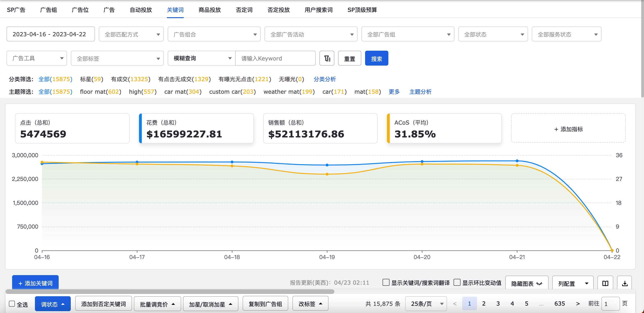This screenshot has height=313, width=644.
Task: Click the 重置 button
Action: [x=349, y=58]
